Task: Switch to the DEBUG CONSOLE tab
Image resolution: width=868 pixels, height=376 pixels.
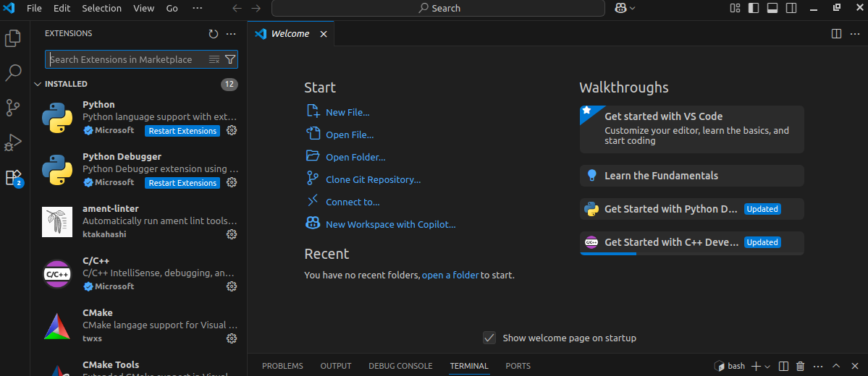Action: [x=401, y=366]
